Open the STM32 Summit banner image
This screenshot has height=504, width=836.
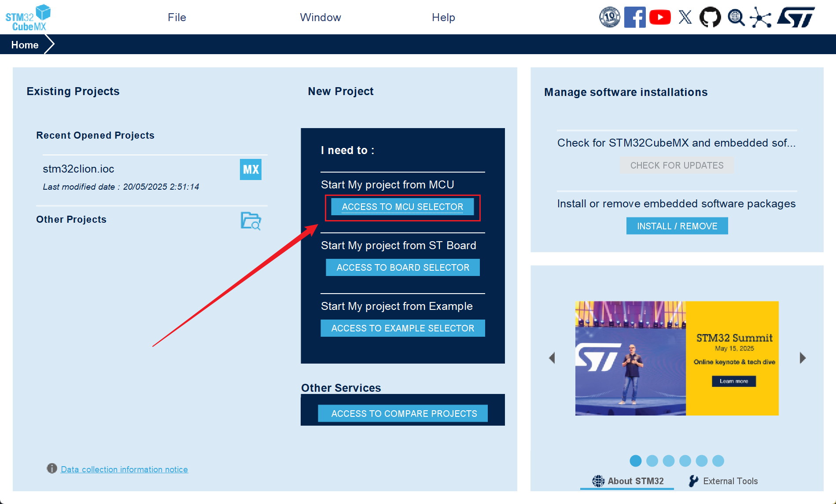pyautogui.click(x=677, y=358)
